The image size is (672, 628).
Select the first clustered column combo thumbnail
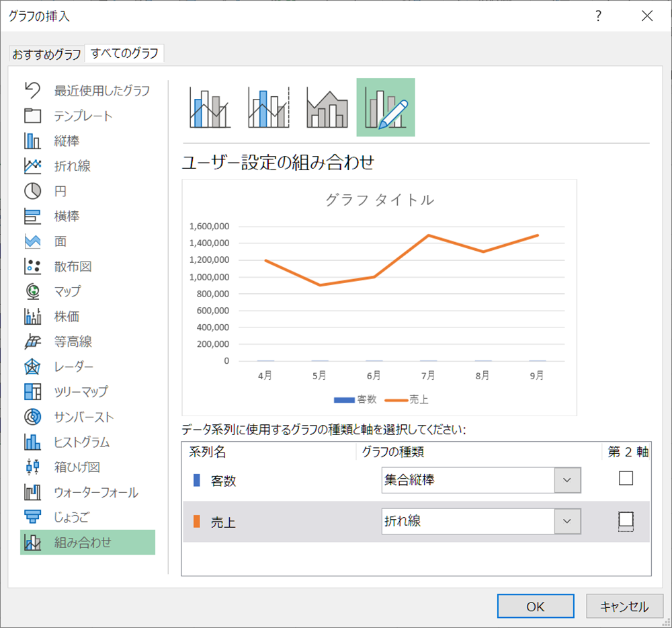point(210,107)
